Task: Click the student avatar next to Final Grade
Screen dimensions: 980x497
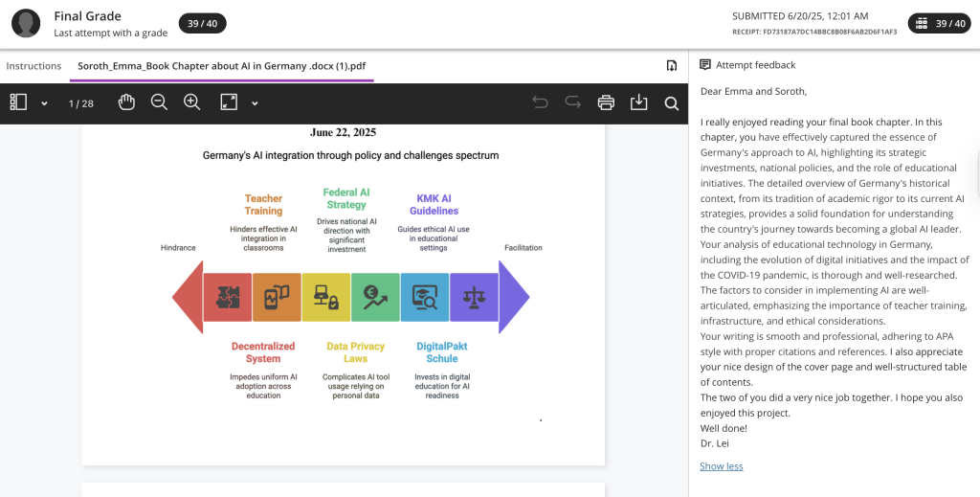Action: pyautogui.click(x=26, y=23)
